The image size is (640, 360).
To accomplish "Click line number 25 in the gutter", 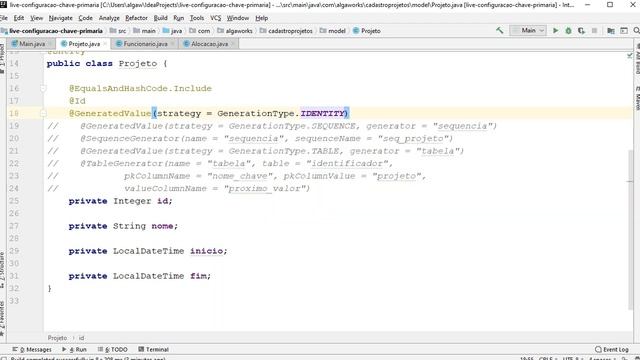I will click(x=14, y=201).
